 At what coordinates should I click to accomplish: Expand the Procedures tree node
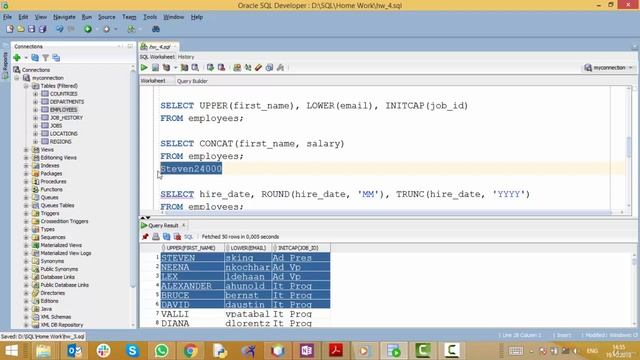(26, 182)
